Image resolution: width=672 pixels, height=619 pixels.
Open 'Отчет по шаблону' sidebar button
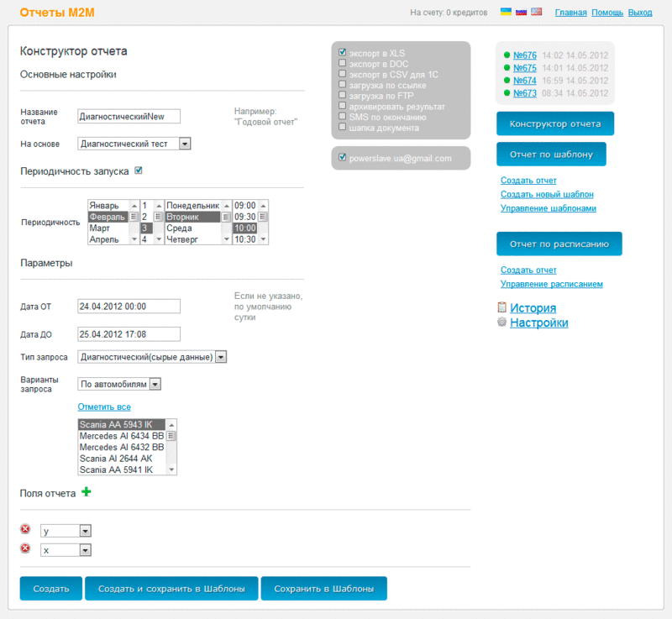pos(552,155)
